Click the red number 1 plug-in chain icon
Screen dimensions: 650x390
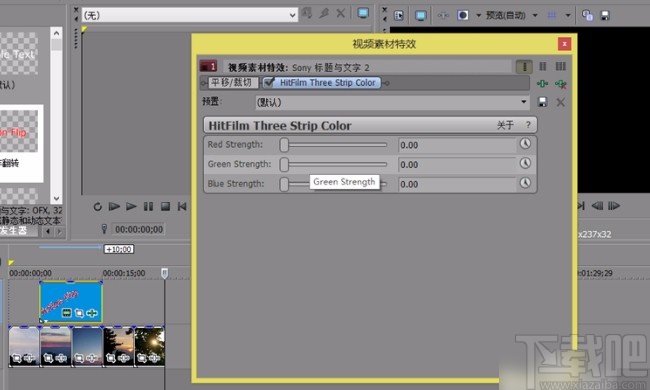tap(208, 66)
